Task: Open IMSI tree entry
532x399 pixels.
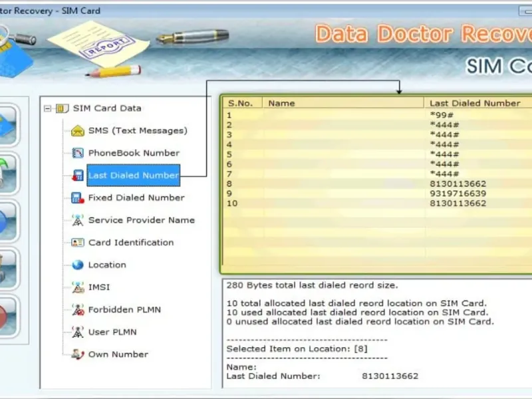Action: [x=99, y=287]
